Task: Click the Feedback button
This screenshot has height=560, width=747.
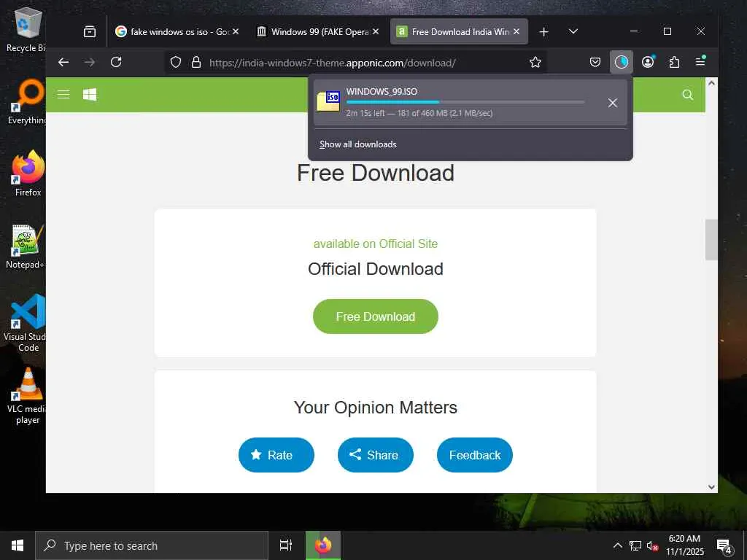Action: click(x=474, y=455)
